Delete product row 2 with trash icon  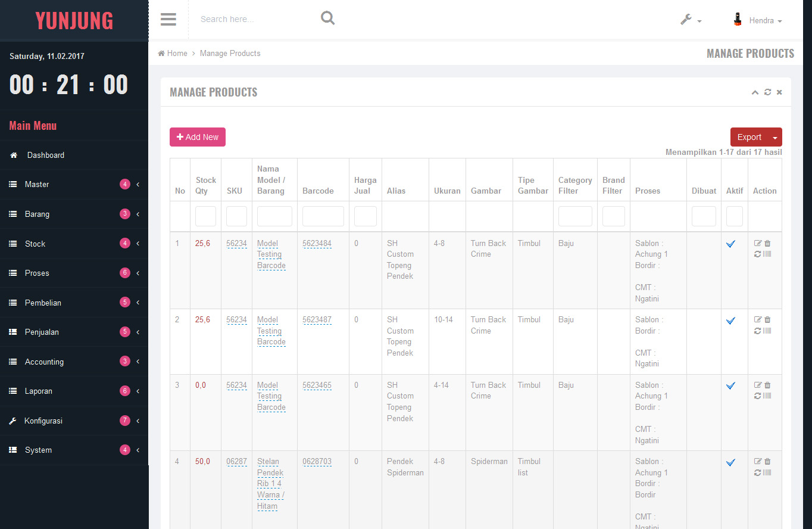[x=767, y=320]
